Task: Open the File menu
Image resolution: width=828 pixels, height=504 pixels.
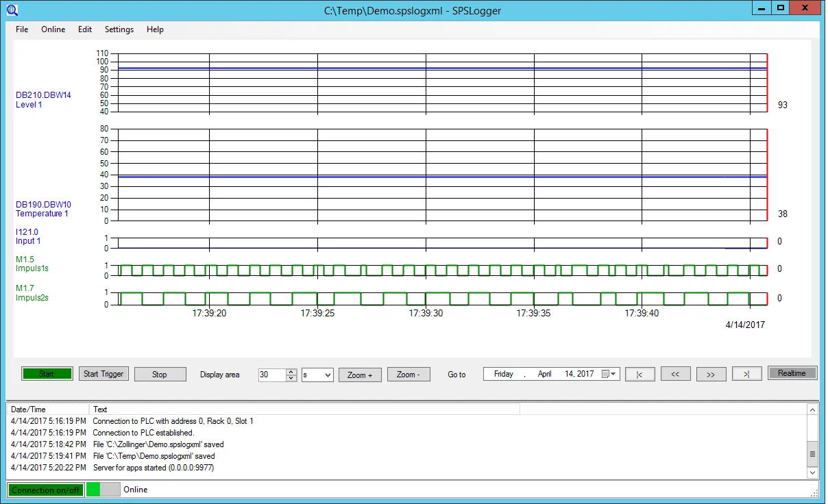Action: [22, 29]
